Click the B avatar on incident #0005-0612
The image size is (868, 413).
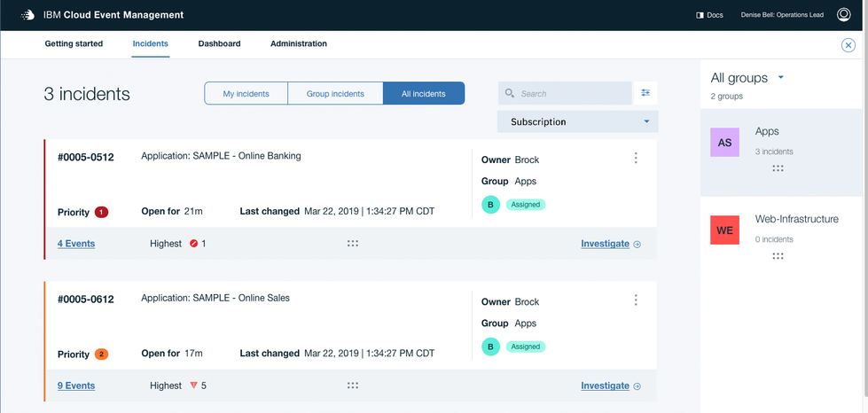(490, 347)
